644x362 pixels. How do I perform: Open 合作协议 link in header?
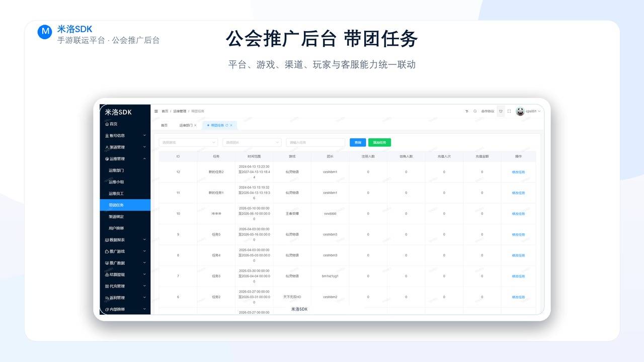coord(488,111)
